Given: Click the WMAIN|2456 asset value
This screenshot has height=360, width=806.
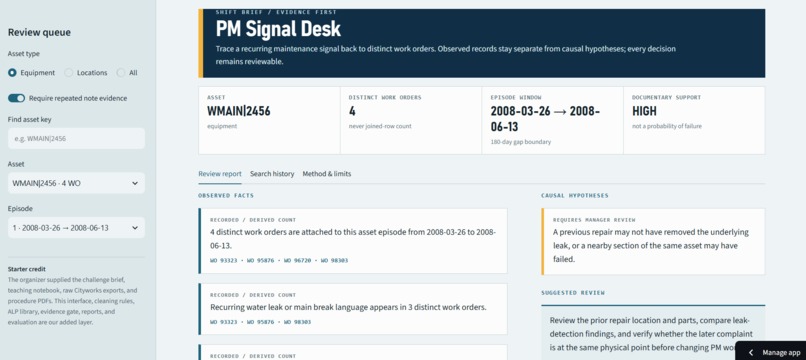Looking at the screenshot, I should pos(239,111).
